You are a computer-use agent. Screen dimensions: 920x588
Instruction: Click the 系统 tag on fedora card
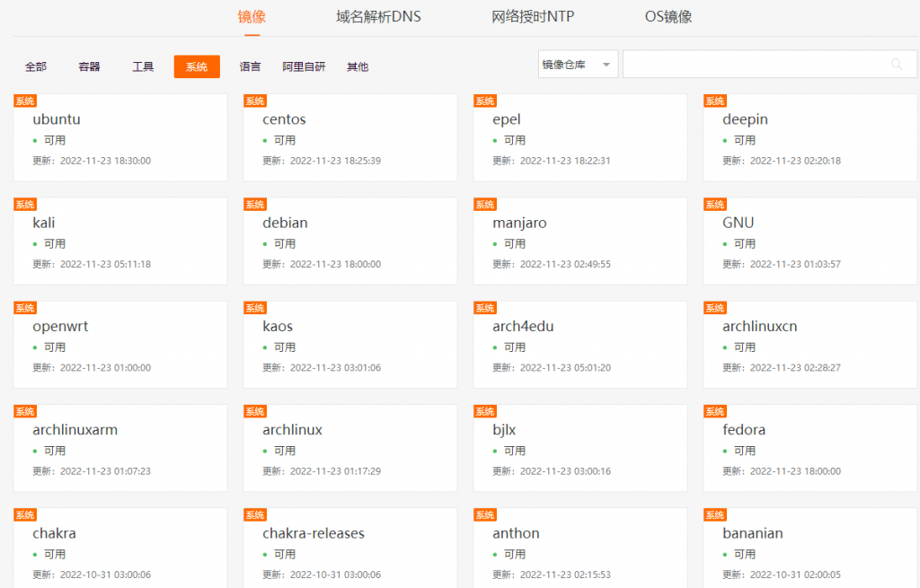[x=715, y=411]
